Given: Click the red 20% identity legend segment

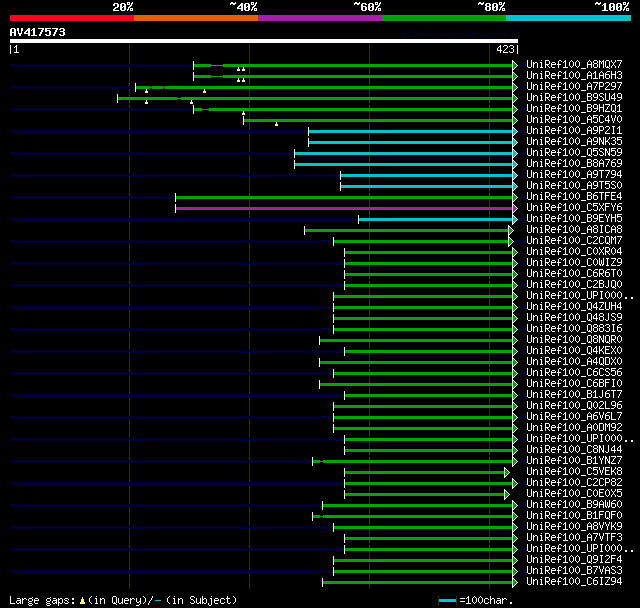Looking at the screenshot, I should click(72, 18).
